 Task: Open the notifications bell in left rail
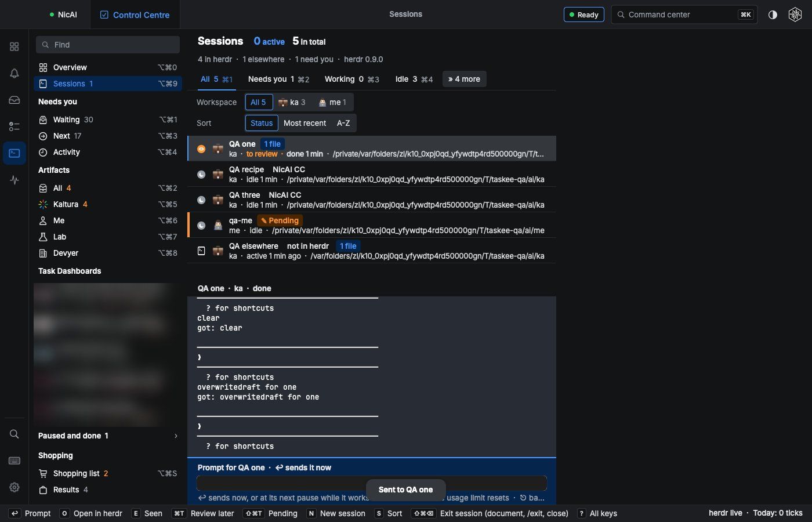(14, 73)
